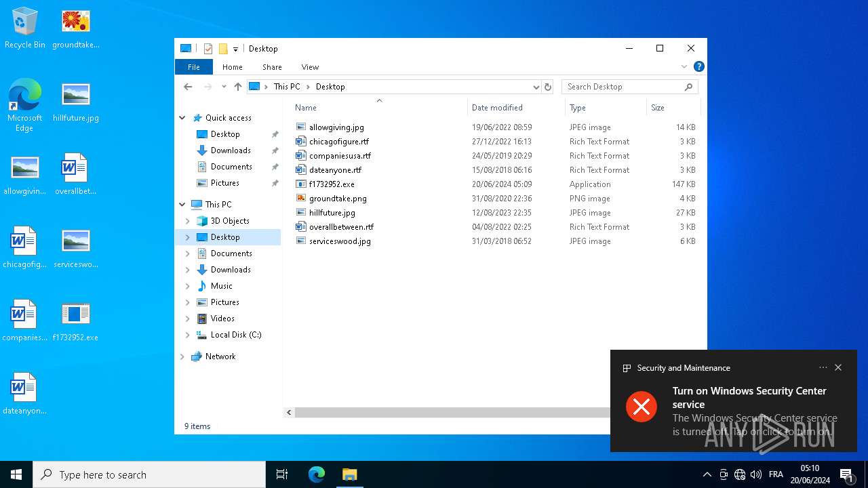Click the red error icon in notification
The image size is (868, 488).
click(642, 407)
